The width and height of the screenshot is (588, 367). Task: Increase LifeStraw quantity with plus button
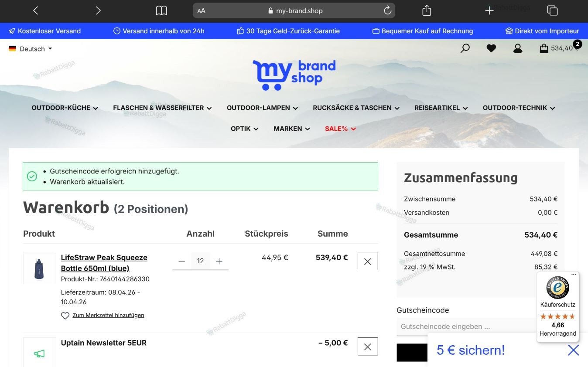point(219,261)
